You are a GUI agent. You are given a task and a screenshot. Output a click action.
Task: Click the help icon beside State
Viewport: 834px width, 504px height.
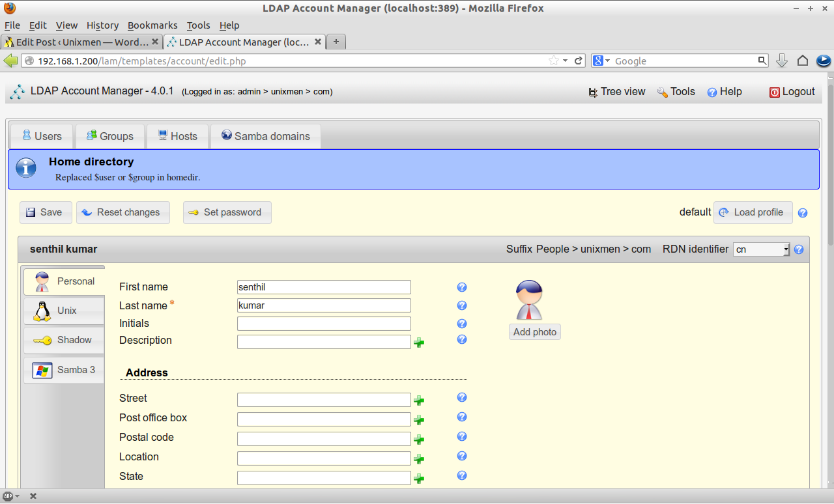click(x=462, y=475)
